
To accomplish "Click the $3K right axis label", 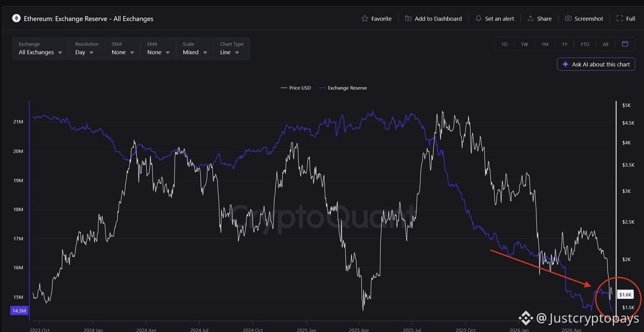I will pos(626,191).
